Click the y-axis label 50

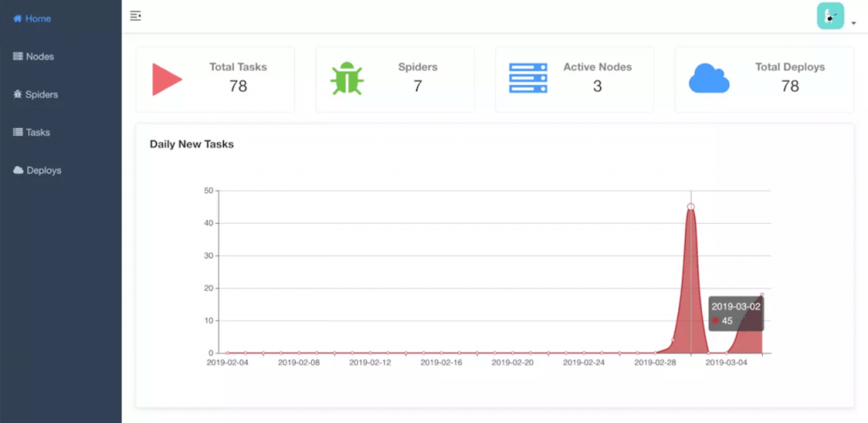coord(209,191)
